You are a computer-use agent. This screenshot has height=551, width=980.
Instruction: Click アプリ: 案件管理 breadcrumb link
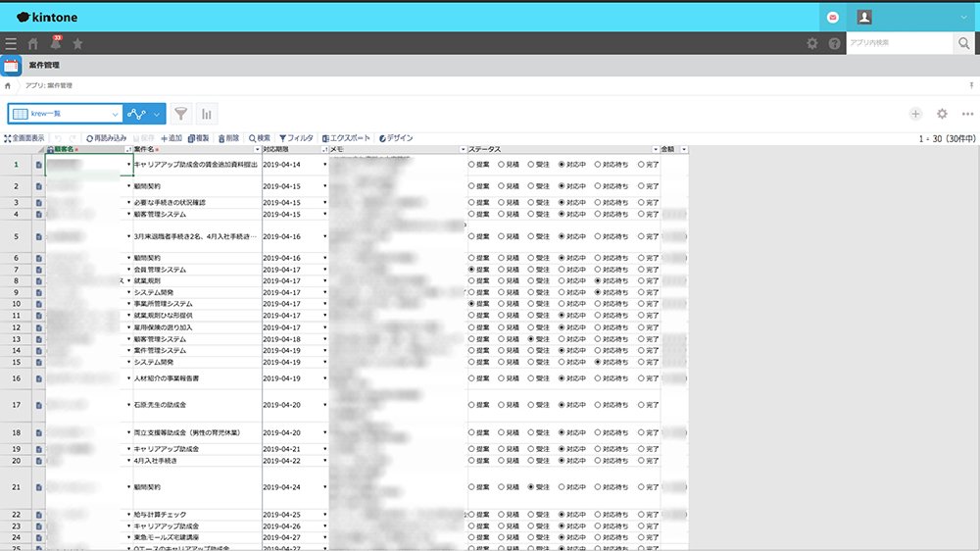click(49, 85)
